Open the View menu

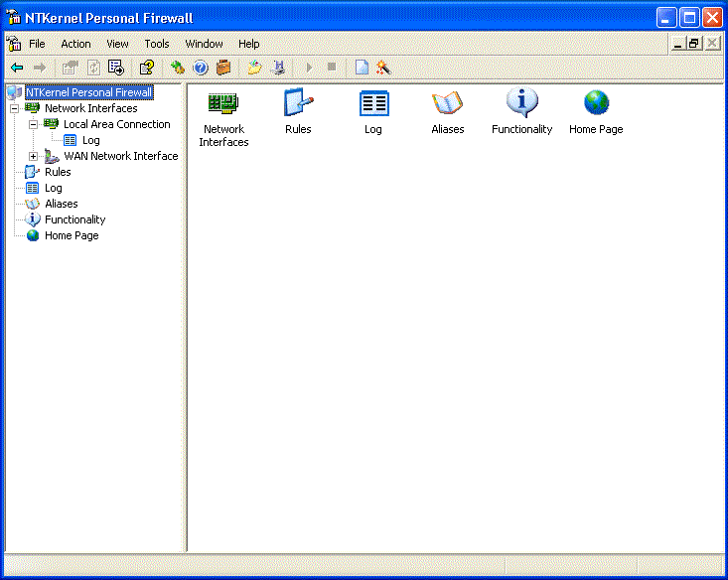(117, 44)
